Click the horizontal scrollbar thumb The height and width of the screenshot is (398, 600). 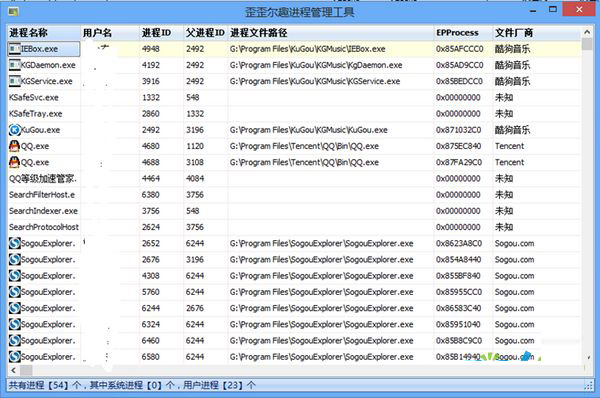pos(26,370)
